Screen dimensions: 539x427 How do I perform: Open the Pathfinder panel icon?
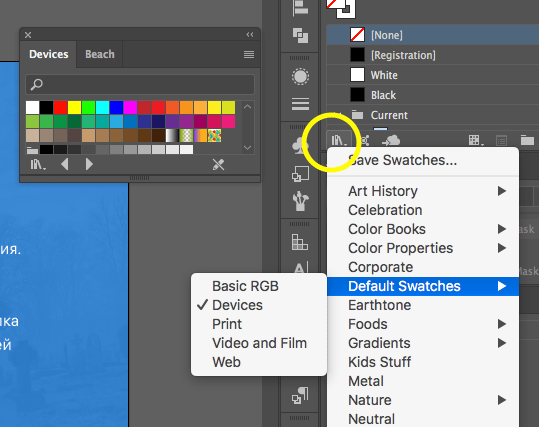pyautogui.click(x=300, y=35)
